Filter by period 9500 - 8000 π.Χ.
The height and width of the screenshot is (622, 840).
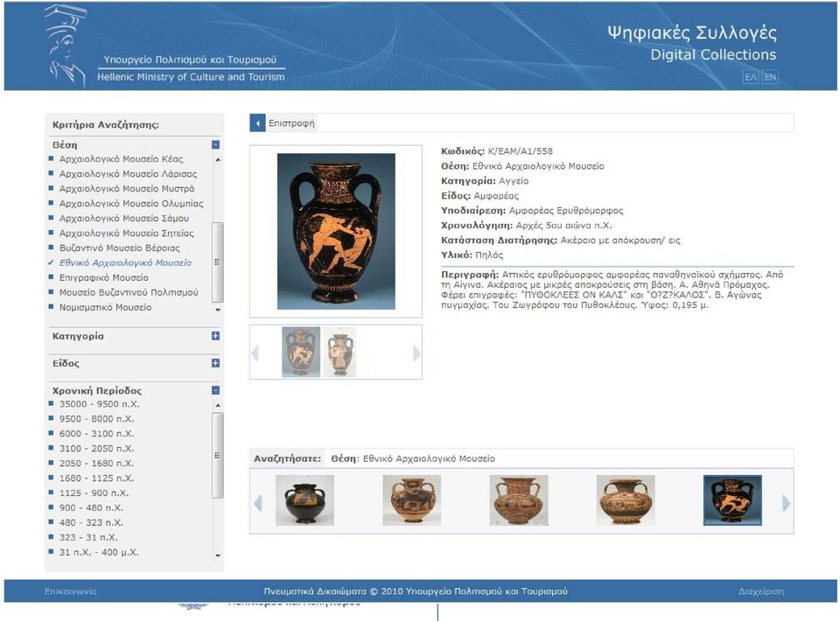[x=96, y=419]
